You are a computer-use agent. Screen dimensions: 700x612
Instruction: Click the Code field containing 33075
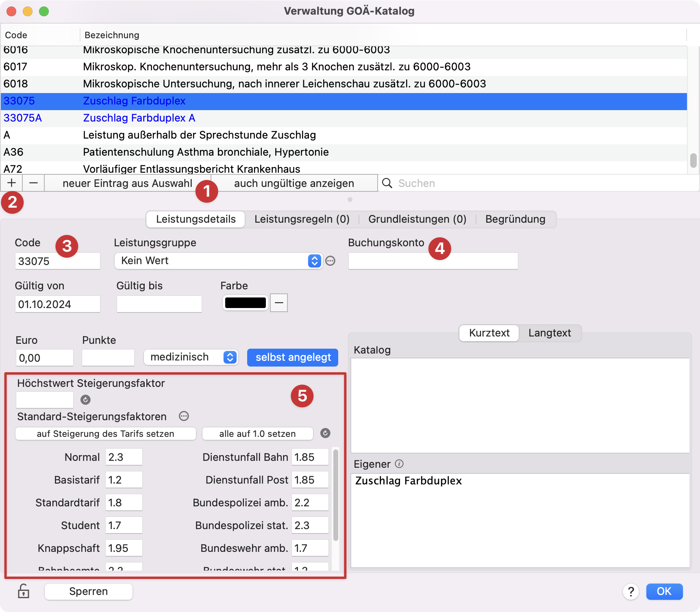58,261
